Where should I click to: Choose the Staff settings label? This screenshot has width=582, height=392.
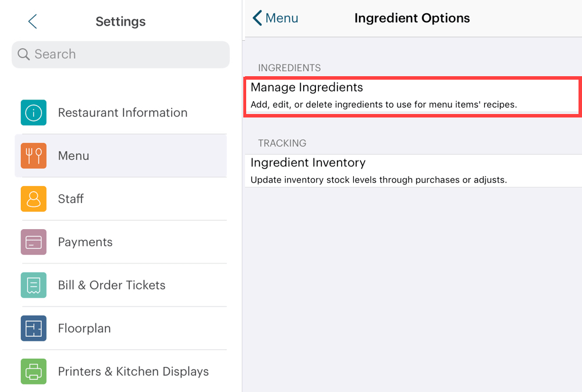pos(70,199)
